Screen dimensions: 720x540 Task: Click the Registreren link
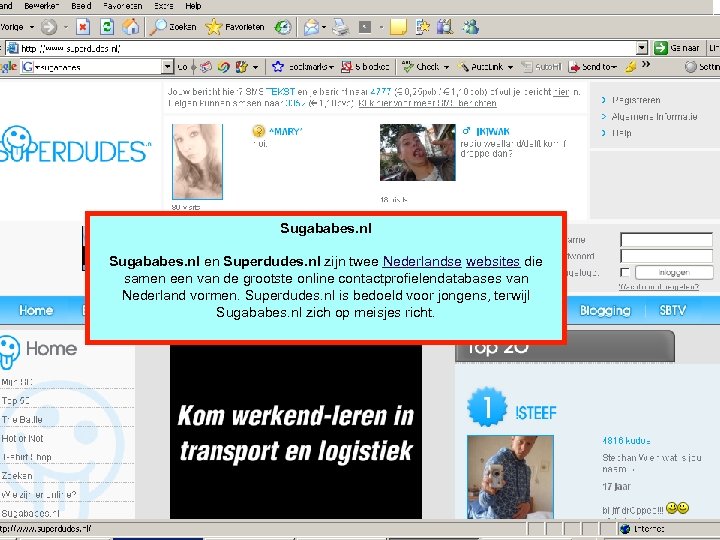pos(636,100)
